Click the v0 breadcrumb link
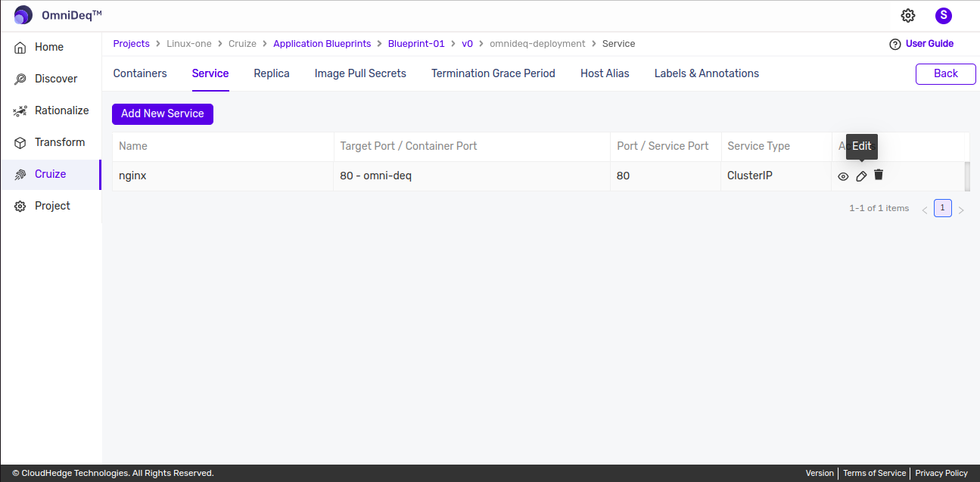Screen dimensions: 980x482 pyautogui.click(x=468, y=44)
